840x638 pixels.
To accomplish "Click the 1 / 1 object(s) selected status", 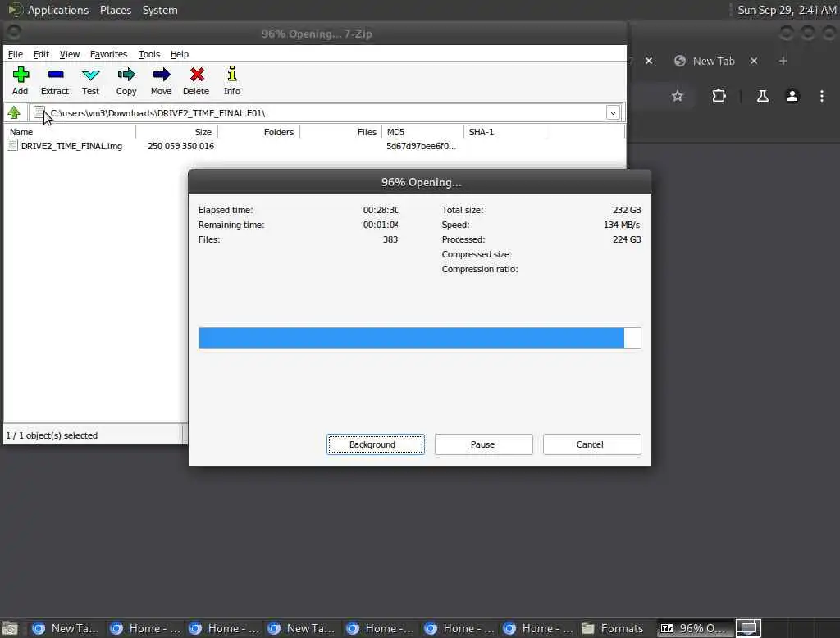I will (x=52, y=435).
